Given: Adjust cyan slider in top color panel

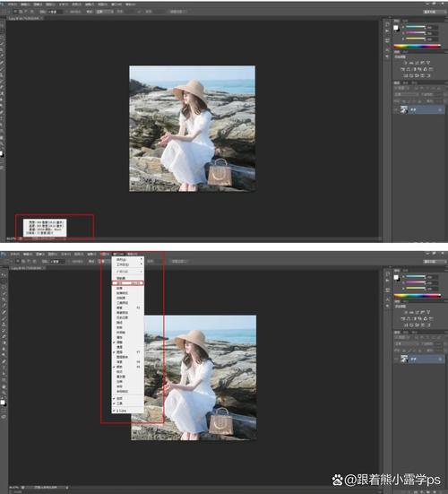Looking at the screenshot, I should tap(416, 27).
